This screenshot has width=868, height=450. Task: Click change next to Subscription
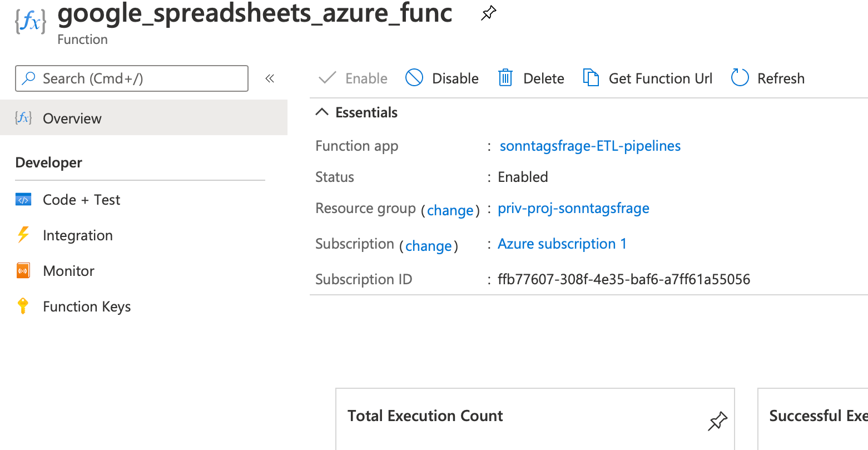(x=428, y=246)
